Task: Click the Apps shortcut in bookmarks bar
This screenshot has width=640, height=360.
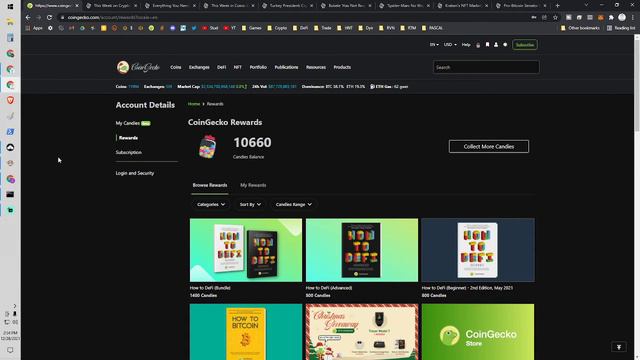Action: (34, 28)
